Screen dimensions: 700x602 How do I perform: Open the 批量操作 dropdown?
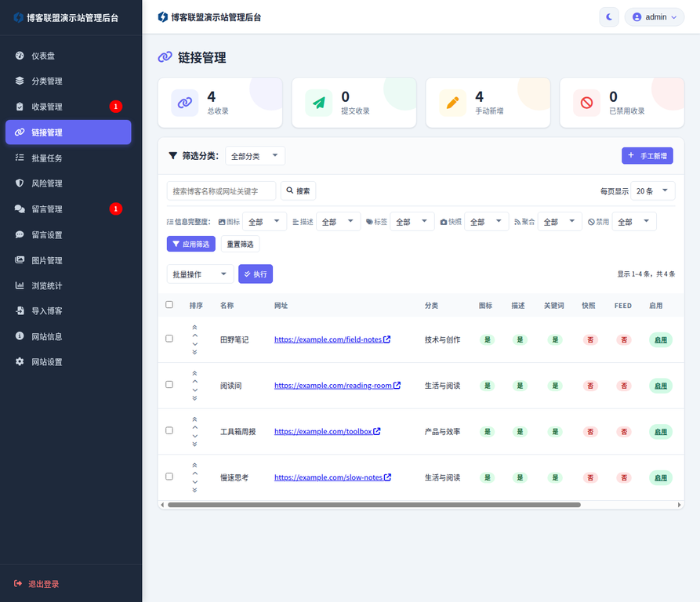(200, 274)
